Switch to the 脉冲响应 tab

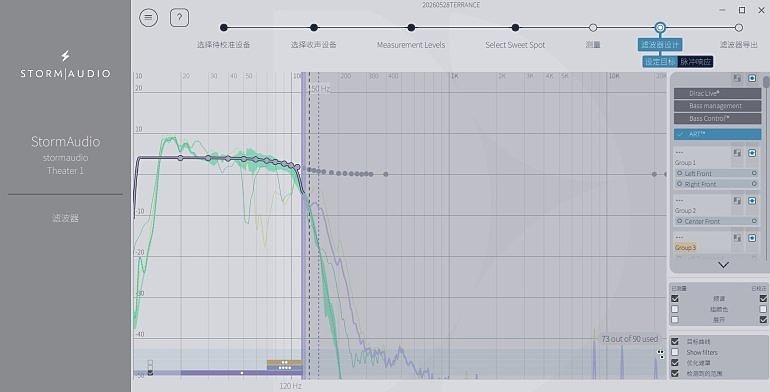click(x=695, y=62)
